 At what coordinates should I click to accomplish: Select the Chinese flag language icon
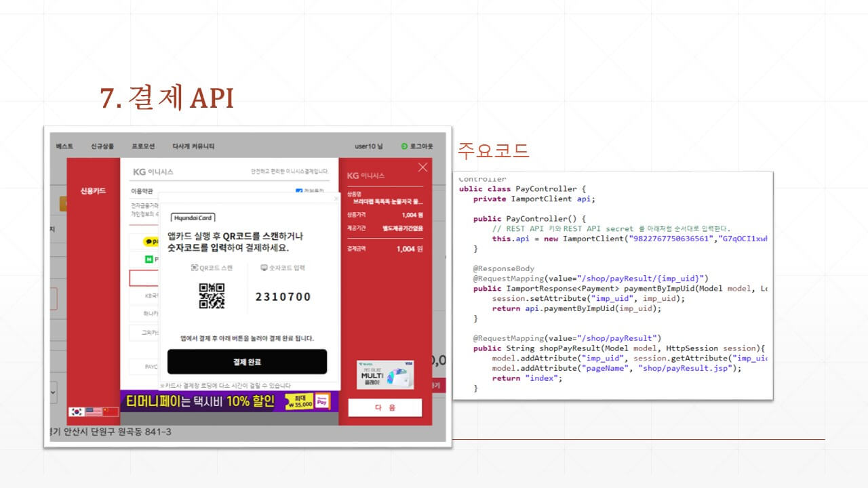[x=111, y=411]
